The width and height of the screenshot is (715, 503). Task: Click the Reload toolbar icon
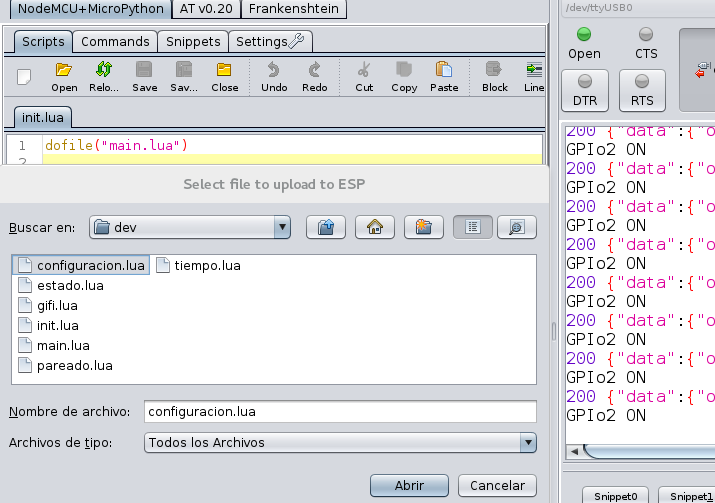pyautogui.click(x=104, y=77)
